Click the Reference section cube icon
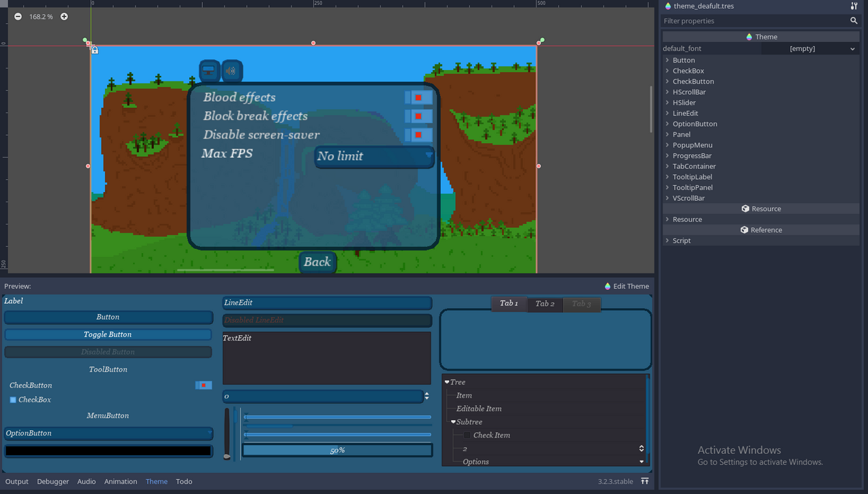The width and height of the screenshot is (868, 494). pyautogui.click(x=744, y=229)
